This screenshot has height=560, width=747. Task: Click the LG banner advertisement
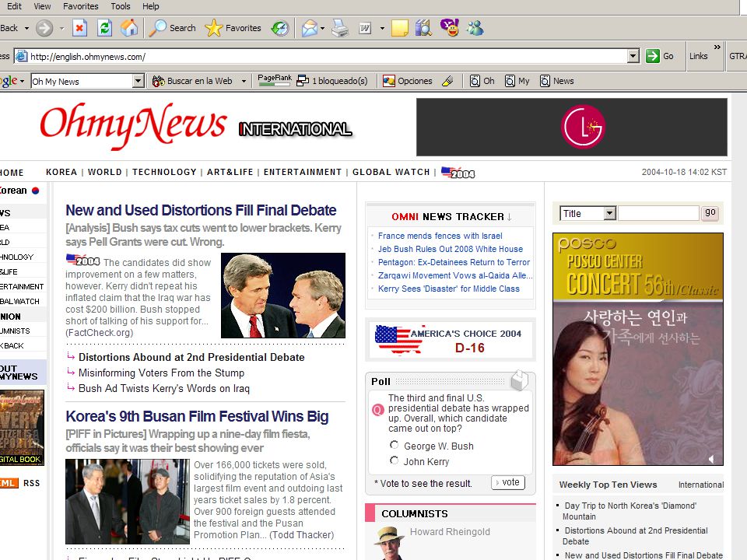click(x=572, y=127)
